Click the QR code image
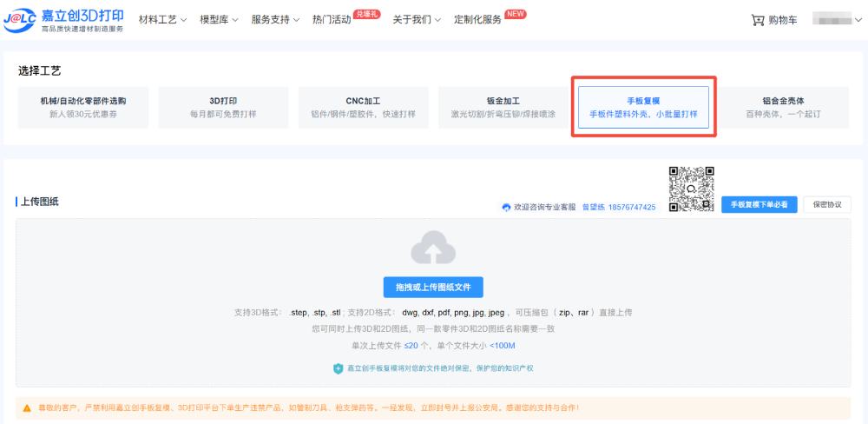The image size is (868, 424). coord(691,189)
